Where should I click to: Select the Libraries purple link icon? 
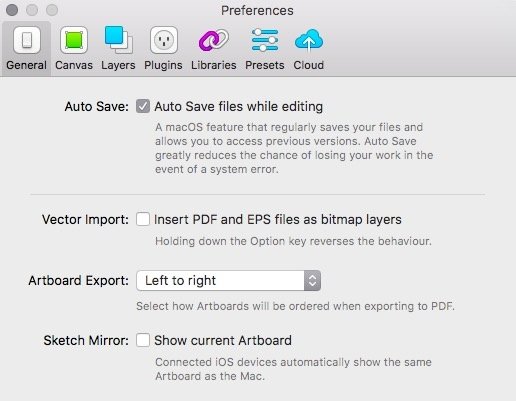[x=214, y=40]
